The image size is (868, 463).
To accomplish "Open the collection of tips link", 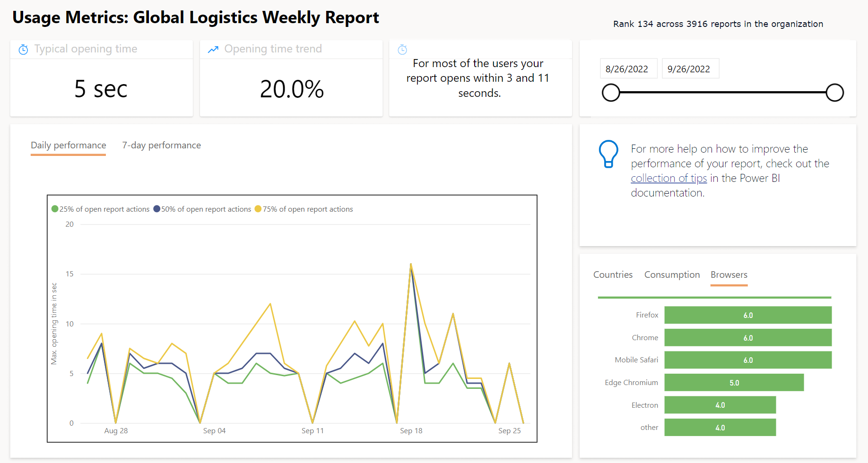I will [x=668, y=179].
